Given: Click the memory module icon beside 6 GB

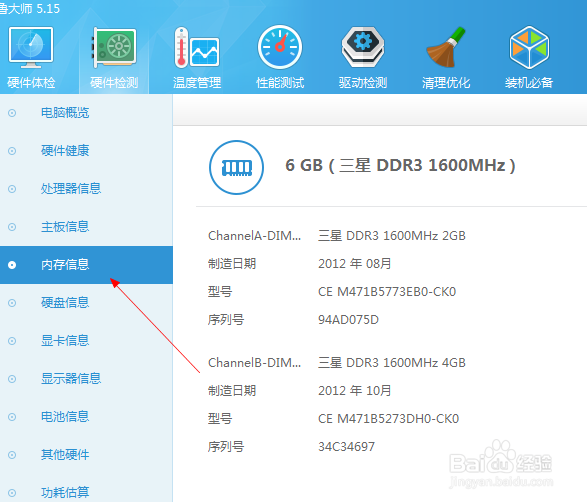Looking at the screenshot, I should click(236, 167).
